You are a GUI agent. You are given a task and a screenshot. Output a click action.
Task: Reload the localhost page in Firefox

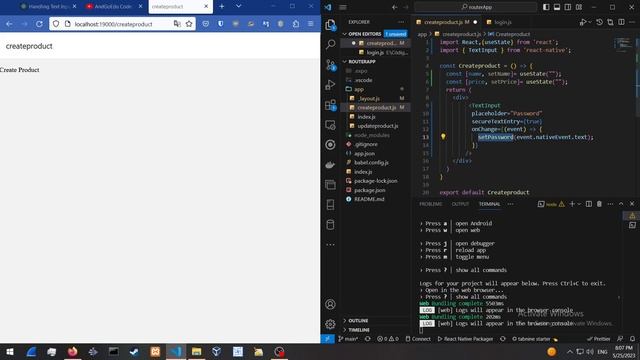click(x=39, y=24)
